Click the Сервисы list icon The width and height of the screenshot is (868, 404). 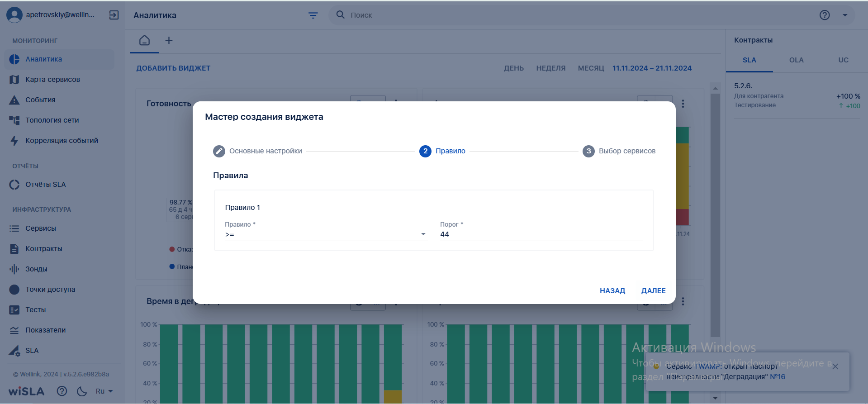coord(14,228)
